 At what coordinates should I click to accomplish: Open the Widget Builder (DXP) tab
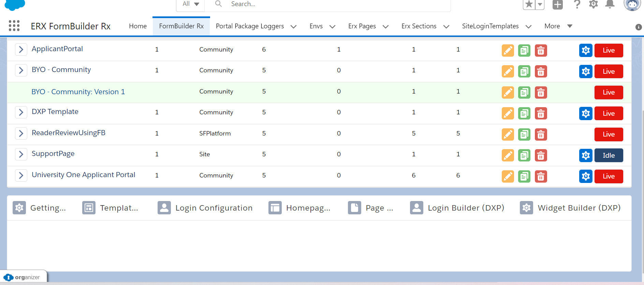570,208
